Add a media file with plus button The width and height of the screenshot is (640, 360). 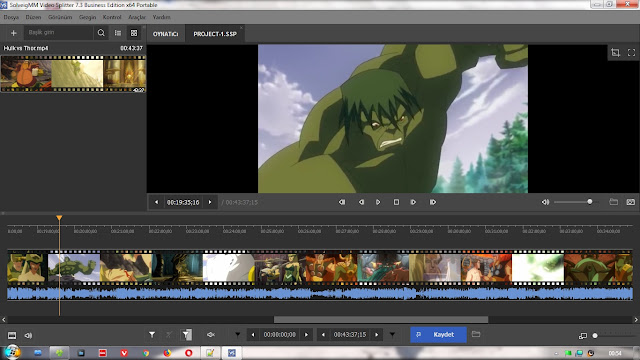tap(13, 33)
